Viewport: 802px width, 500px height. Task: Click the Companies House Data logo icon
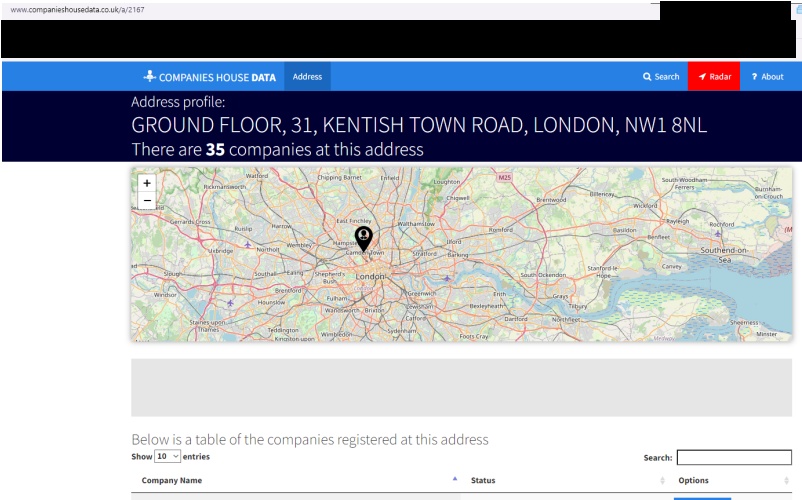click(x=150, y=76)
